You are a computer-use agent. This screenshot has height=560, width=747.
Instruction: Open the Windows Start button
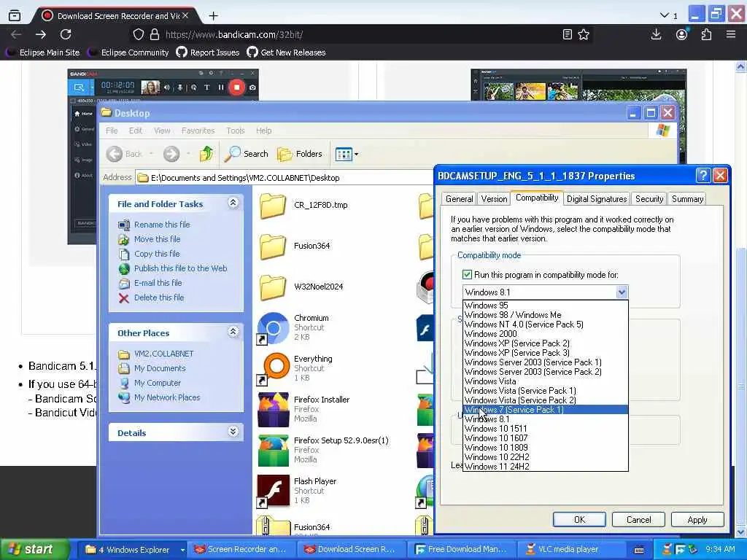pos(34,549)
